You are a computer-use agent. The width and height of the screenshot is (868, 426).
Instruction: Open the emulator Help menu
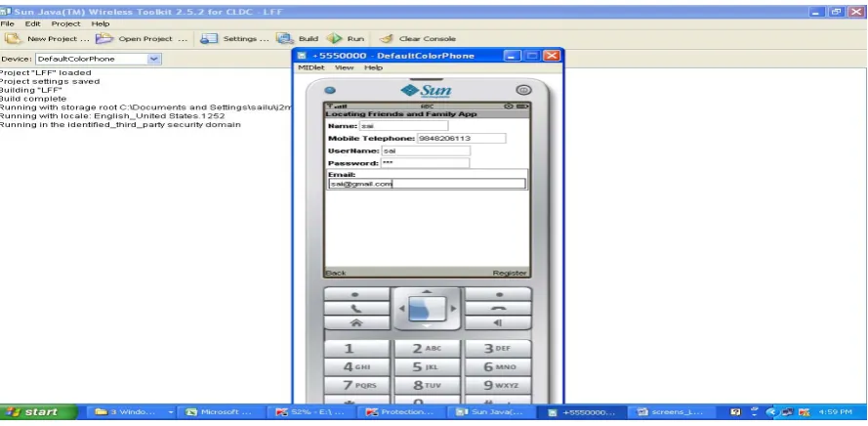tap(373, 67)
